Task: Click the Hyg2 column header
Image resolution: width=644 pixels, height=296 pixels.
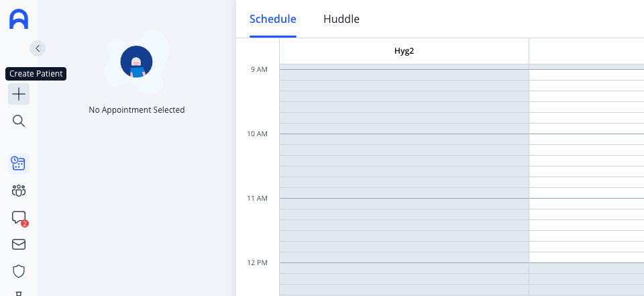Action: coord(404,51)
